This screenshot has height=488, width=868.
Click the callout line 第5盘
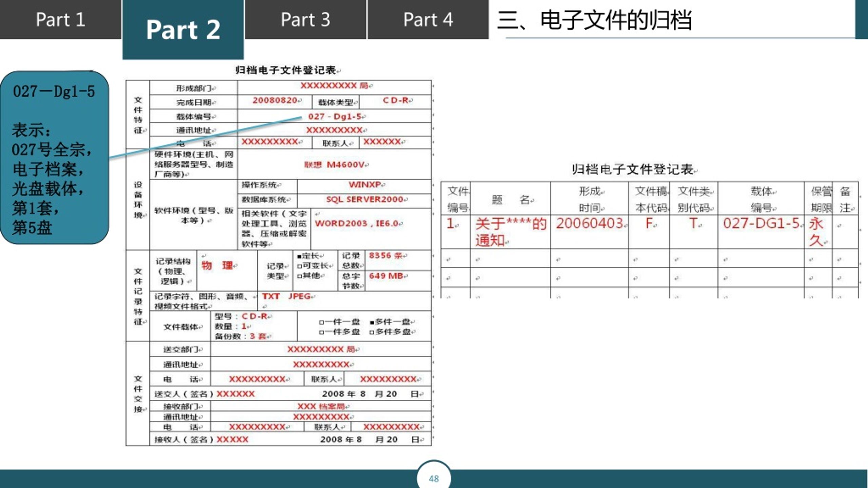32,227
